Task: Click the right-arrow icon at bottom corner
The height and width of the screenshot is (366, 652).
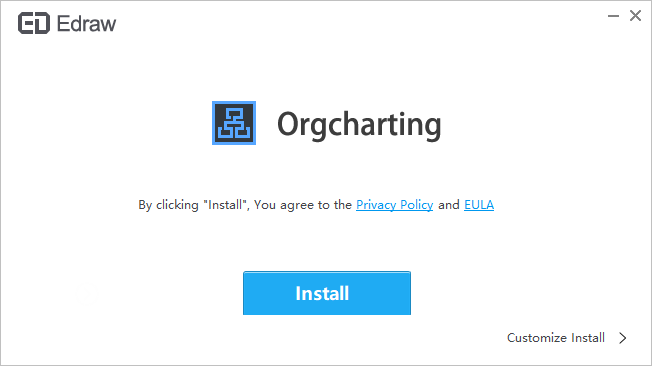Action: click(x=622, y=338)
